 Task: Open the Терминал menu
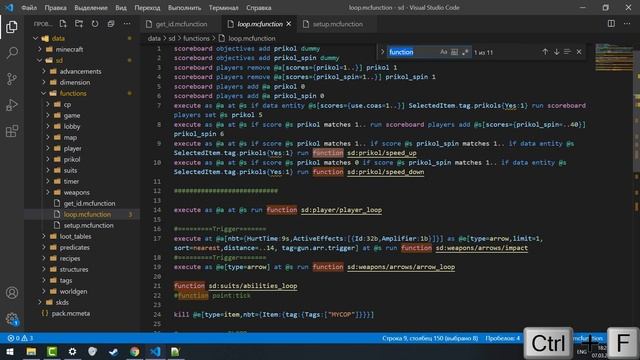(x=224, y=8)
